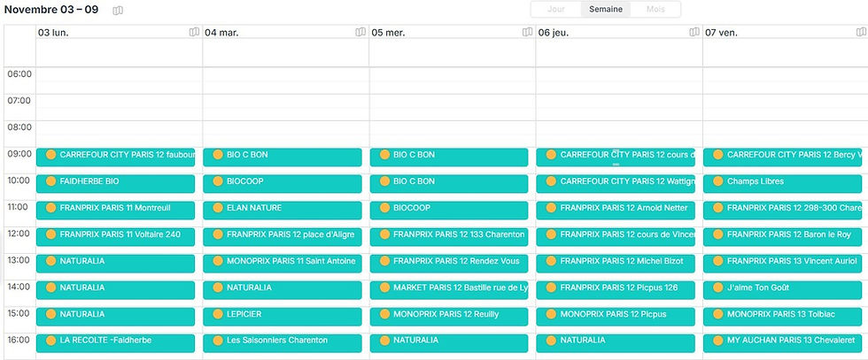
Task: Click orange status dot on ELAN NATURE
Action: 218,208
